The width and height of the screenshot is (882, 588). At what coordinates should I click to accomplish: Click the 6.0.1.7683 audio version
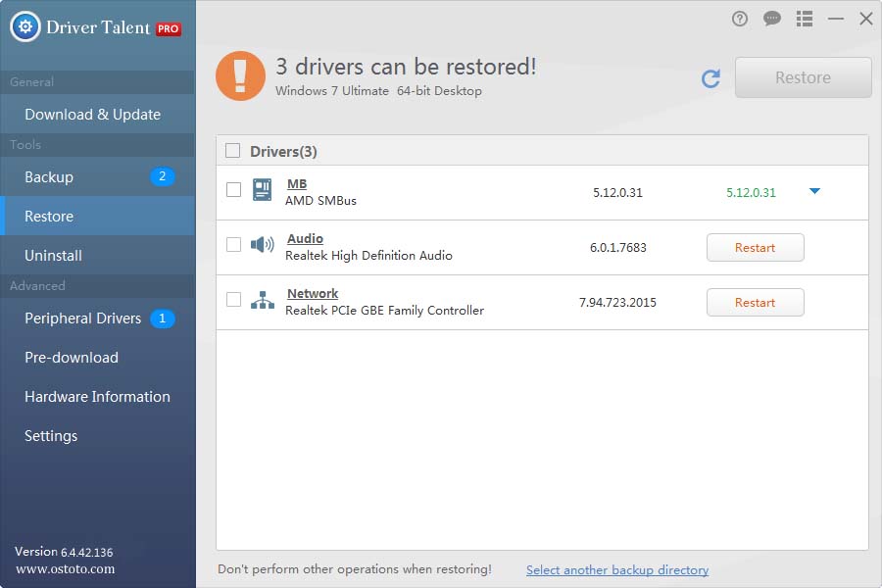coord(617,248)
